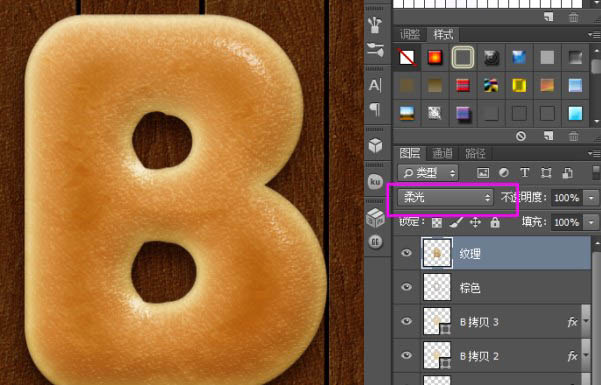The height and width of the screenshot is (385, 601).
Task: Apply the default no-style swatch with red slash
Action: 407,58
